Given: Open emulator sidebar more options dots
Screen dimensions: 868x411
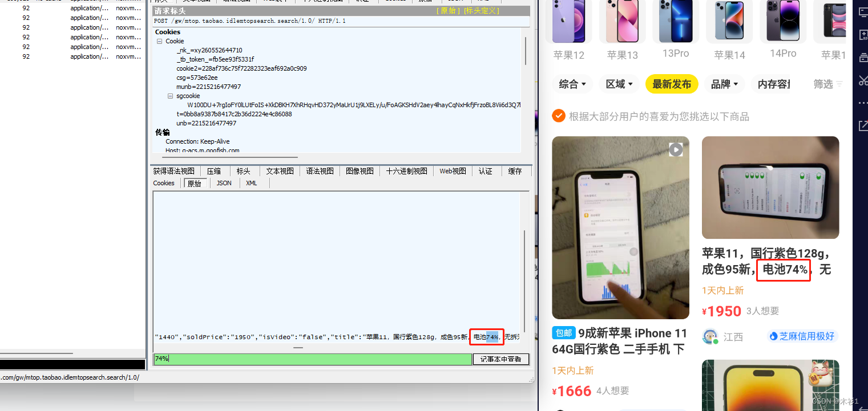Looking at the screenshot, I should (x=862, y=103).
